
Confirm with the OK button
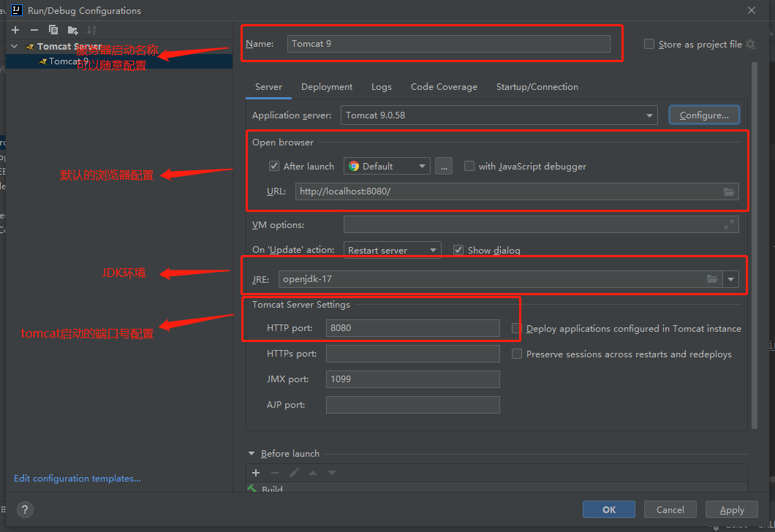click(609, 509)
